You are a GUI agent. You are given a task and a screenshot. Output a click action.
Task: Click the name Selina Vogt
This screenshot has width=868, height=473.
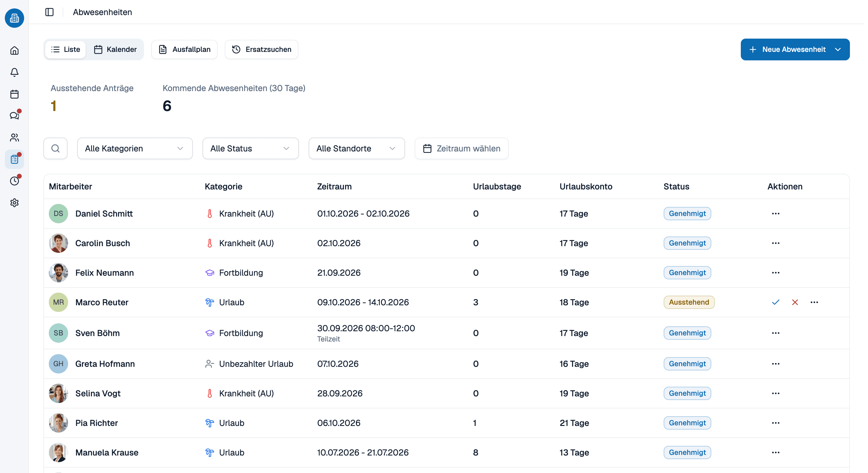pos(98,393)
